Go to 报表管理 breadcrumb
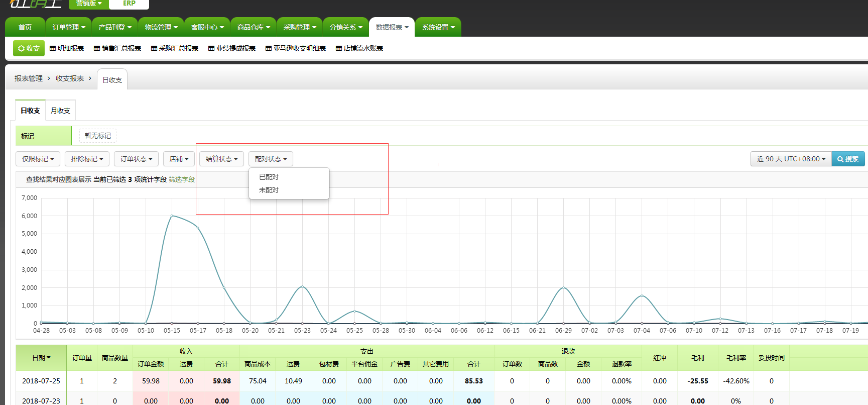This screenshot has width=868, height=405. (29, 78)
